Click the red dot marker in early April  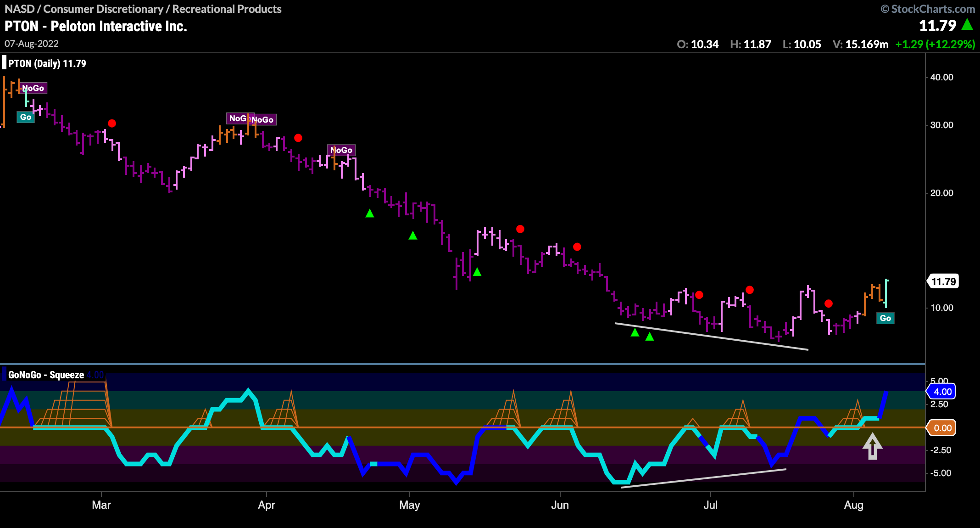(x=298, y=138)
